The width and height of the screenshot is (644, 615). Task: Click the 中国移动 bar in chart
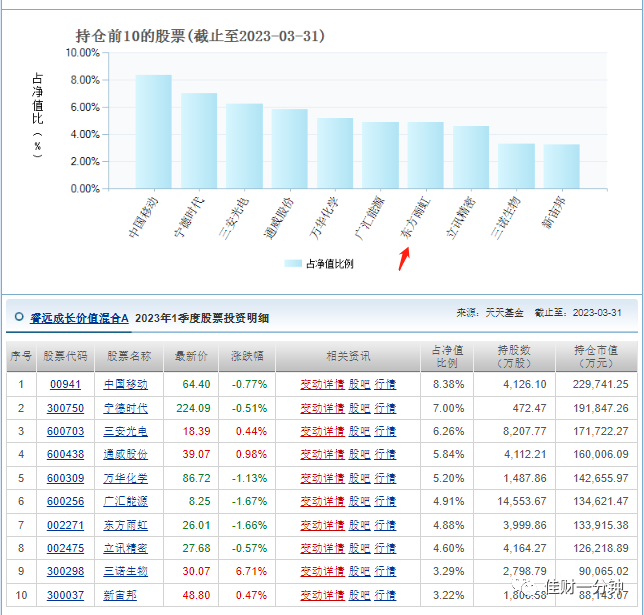[154, 132]
